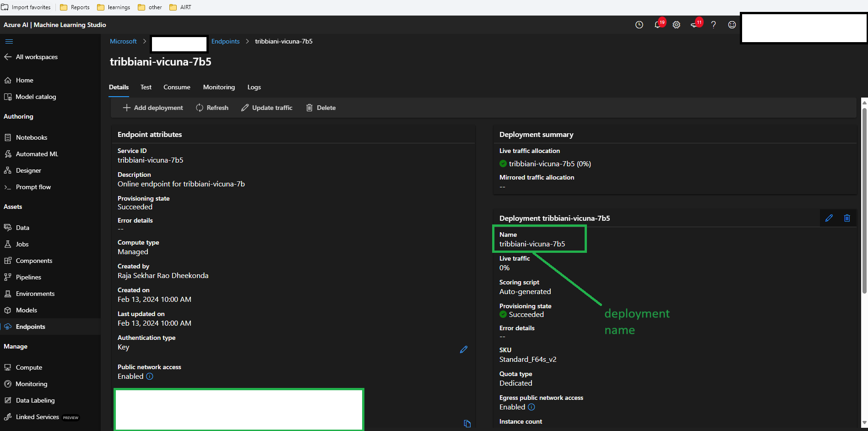Open the help question mark icon

coord(713,25)
